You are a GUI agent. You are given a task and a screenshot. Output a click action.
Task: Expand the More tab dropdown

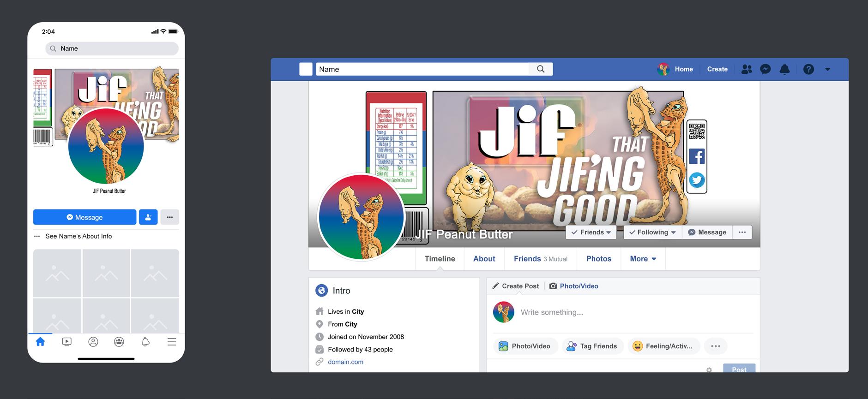point(643,259)
